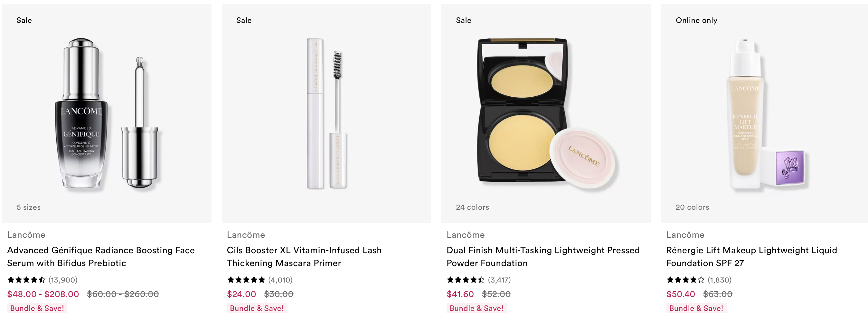Click the Advanced Génifique Radiance Boosting Face Serum title
This screenshot has width=868, height=317.
[101, 257]
